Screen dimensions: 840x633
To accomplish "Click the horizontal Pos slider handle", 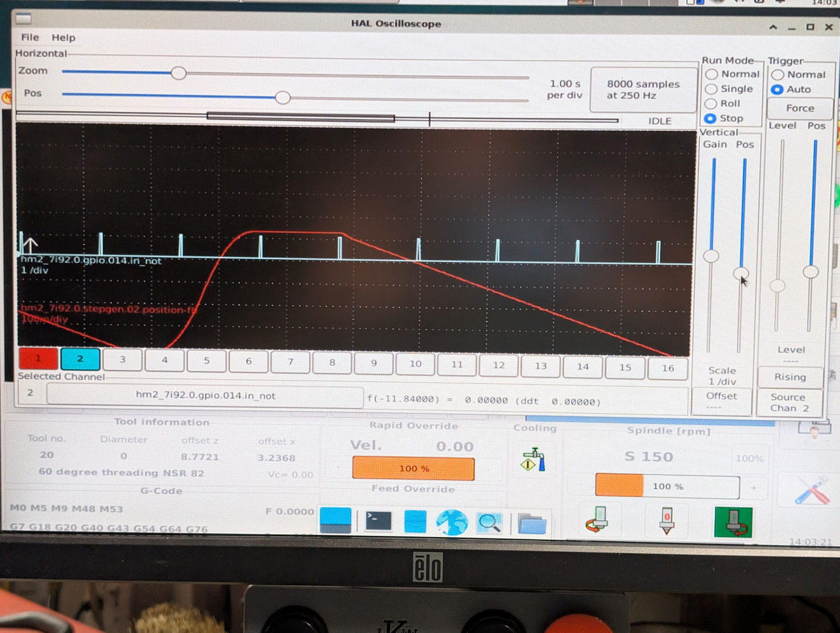I will (283, 97).
